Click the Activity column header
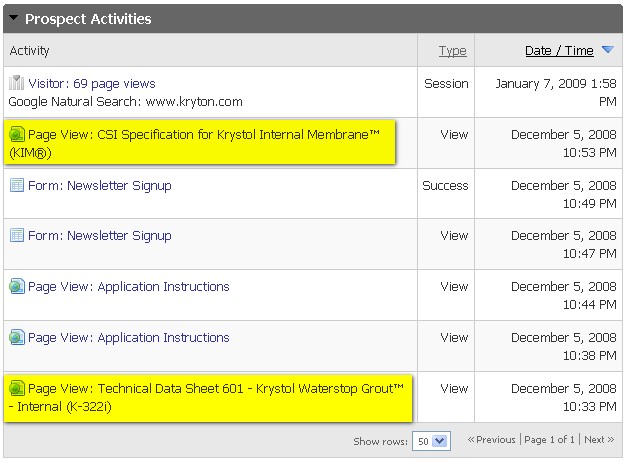The height and width of the screenshot is (463, 631). 30,51
